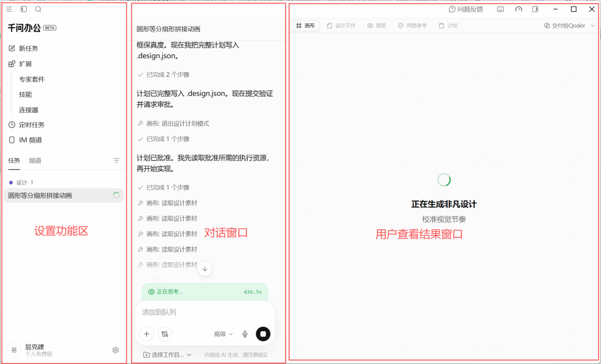The image size is (601, 364).
Task: Open the hamburger menu icon
Action: coord(9,9)
